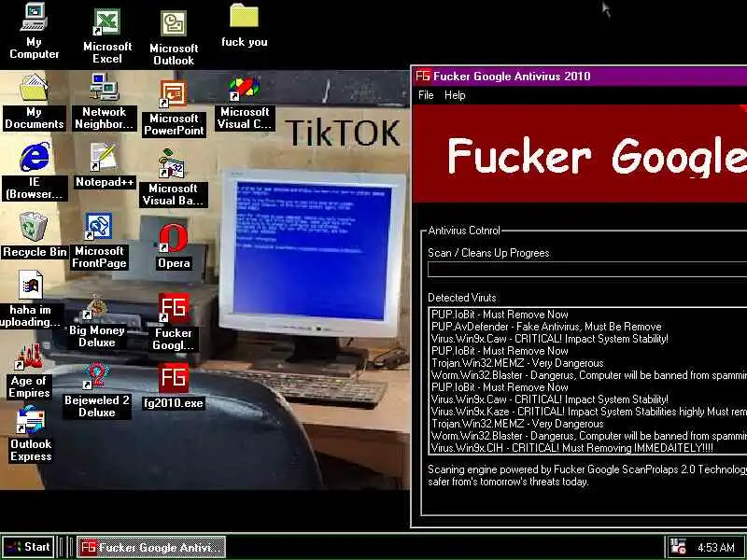
Task: Open the Help menu in antivirus window
Action: [x=455, y=95]
